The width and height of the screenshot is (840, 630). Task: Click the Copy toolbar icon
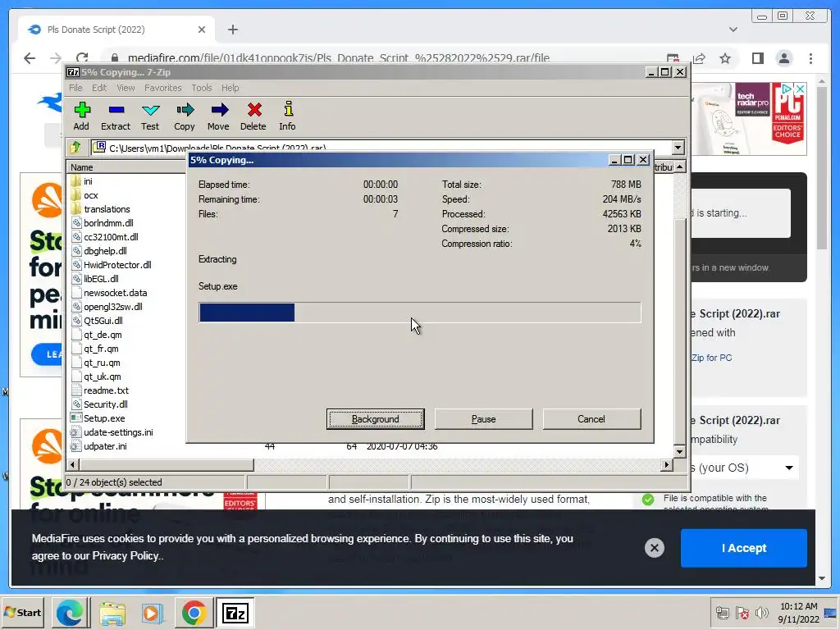(x=185, y=116)
